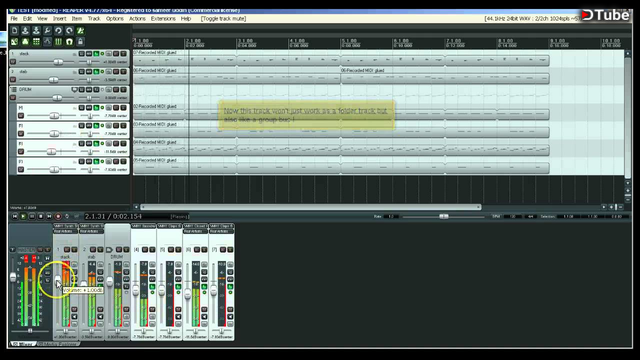Toggle the auto-crossfade toolbar icon
Viewport: 640px width, 360px height.
point(15,42)
